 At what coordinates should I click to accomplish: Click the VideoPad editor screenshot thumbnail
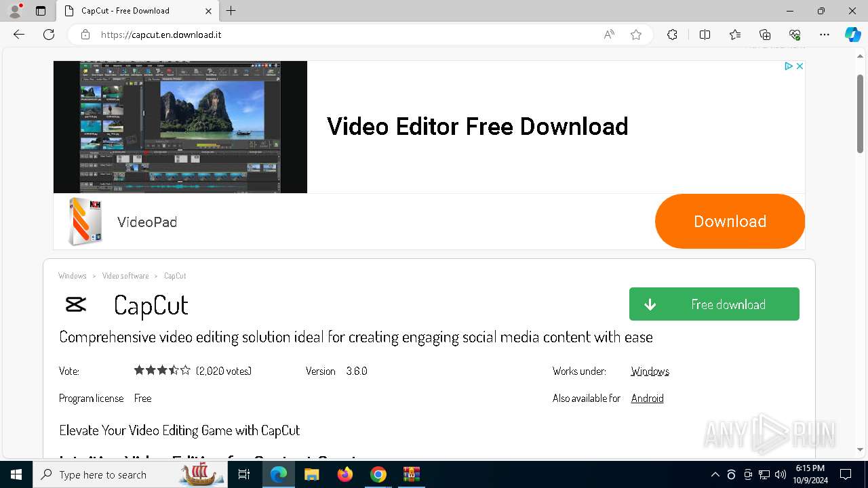click(x=180, y=127)
